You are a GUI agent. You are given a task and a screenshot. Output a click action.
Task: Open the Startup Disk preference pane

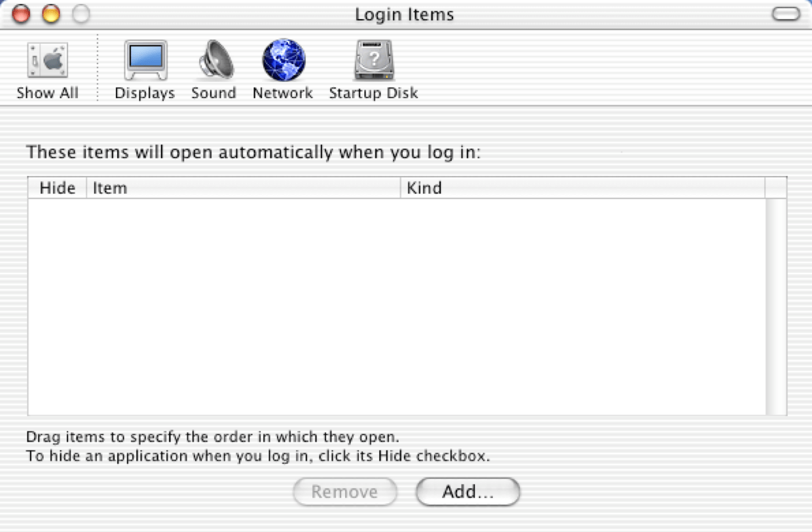[x=373, y=70]
